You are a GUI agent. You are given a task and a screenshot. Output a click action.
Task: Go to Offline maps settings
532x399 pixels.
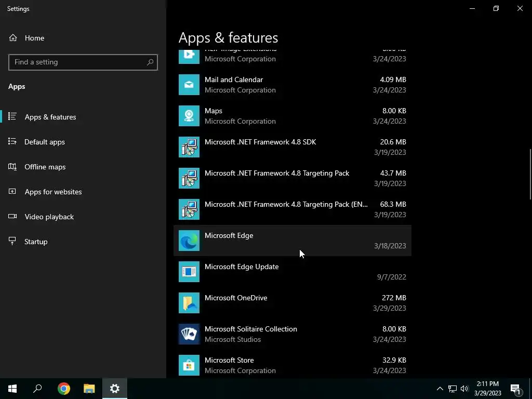click(x=83, y=167)
